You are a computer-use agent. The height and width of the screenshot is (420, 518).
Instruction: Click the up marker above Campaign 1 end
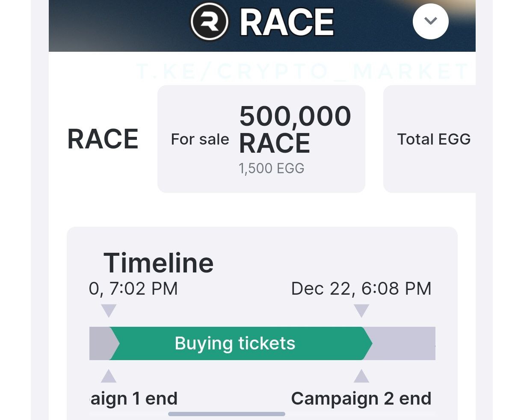point(109,376)
